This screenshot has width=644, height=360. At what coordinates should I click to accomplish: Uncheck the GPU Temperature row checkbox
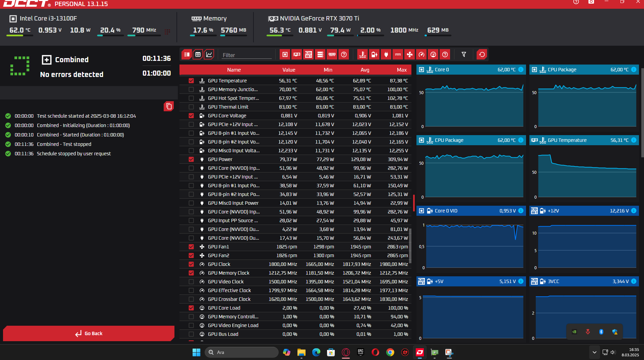191,81
